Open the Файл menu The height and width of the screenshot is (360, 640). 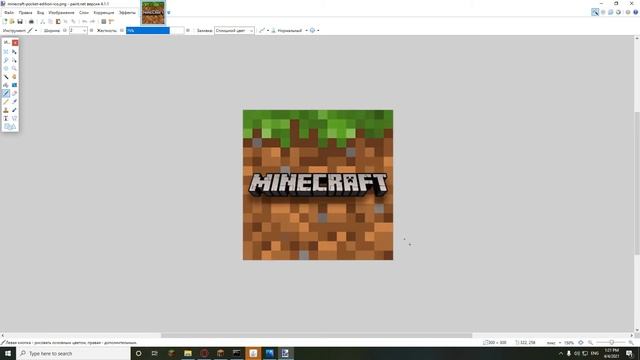click(9, 13)
